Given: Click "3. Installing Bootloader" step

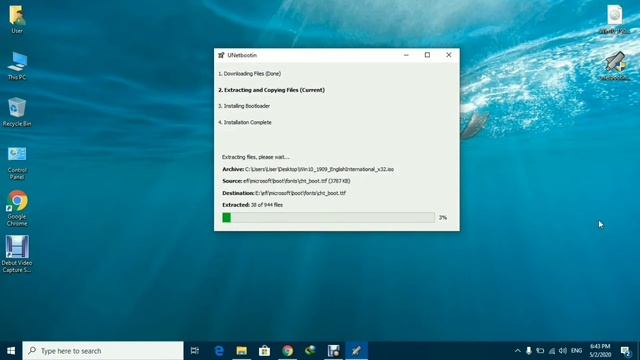Looking at the screenshot, I should tap(244, 106).
